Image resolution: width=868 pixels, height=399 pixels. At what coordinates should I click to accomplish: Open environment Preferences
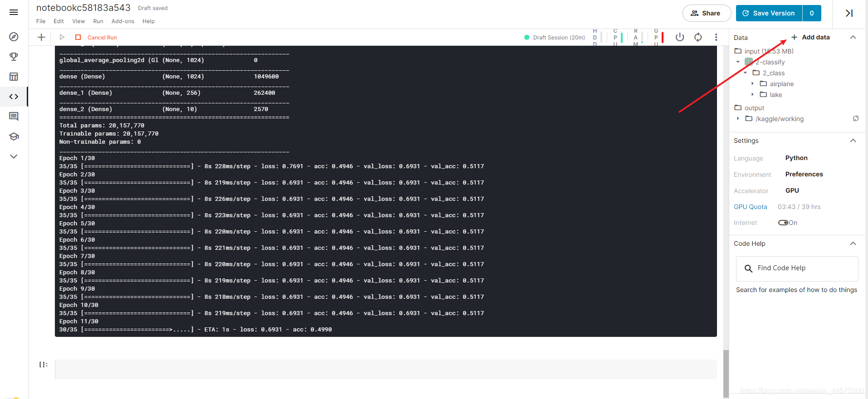(804, 175)
